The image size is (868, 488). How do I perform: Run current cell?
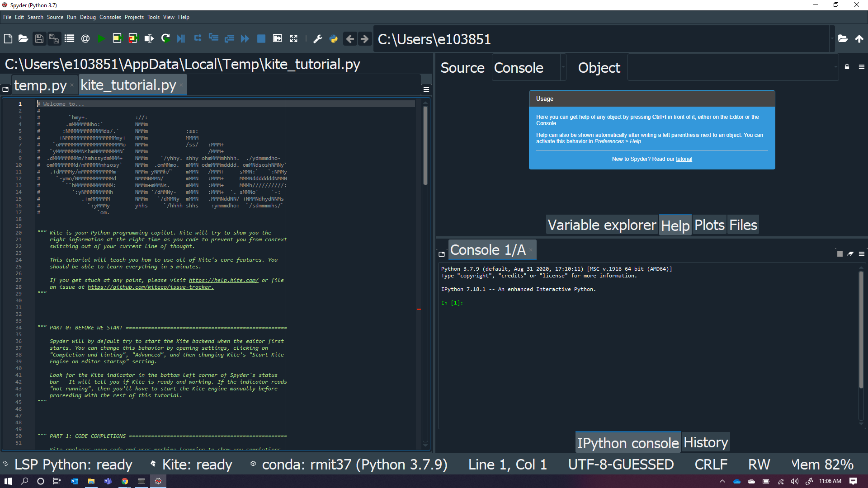tap(117, 39)
